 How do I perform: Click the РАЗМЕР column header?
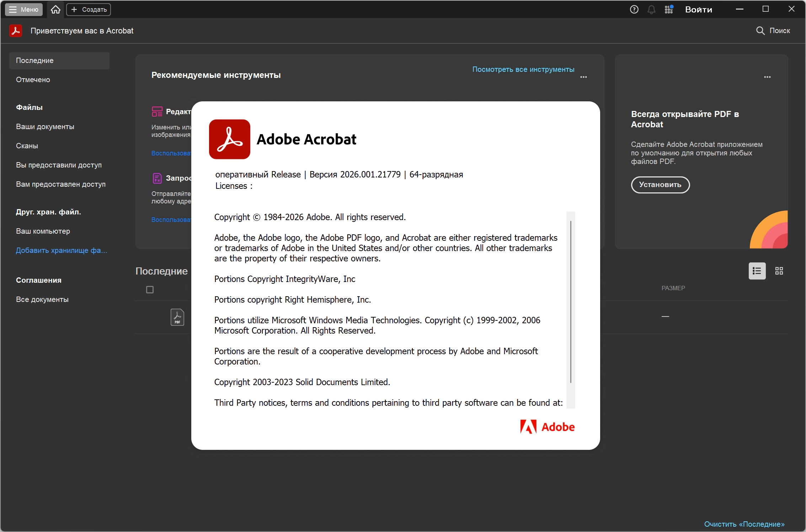click(673, 288)
